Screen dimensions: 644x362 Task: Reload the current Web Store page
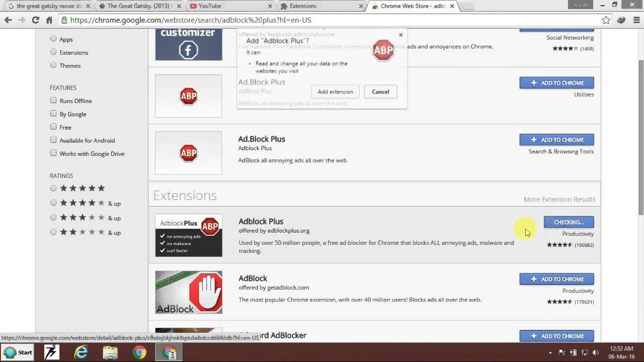point(35,20)
